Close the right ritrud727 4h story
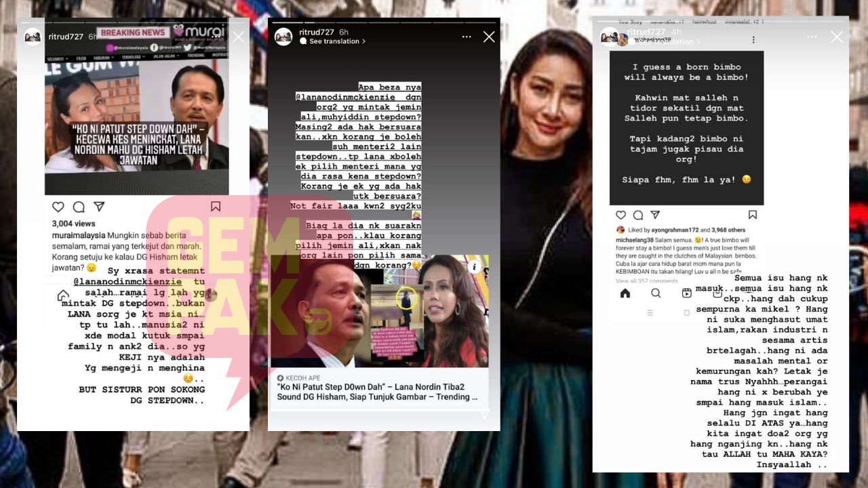Image resolution: width=868 pixels, height=488 pixels. (x=837, y=37)
